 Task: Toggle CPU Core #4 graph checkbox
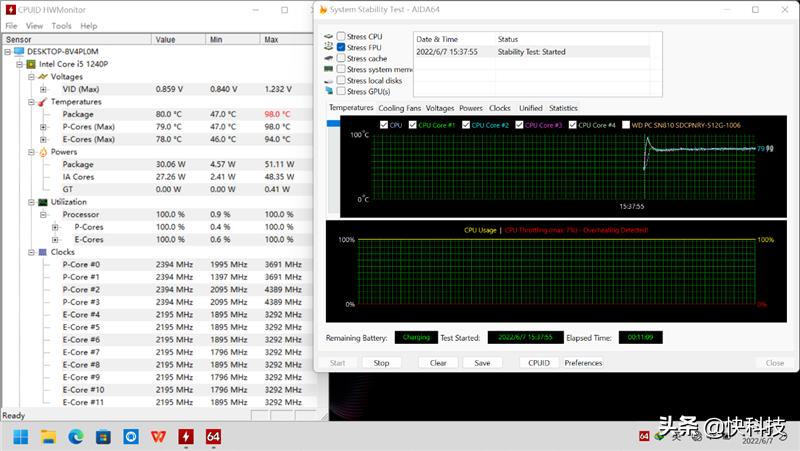[x=572, y=125]
